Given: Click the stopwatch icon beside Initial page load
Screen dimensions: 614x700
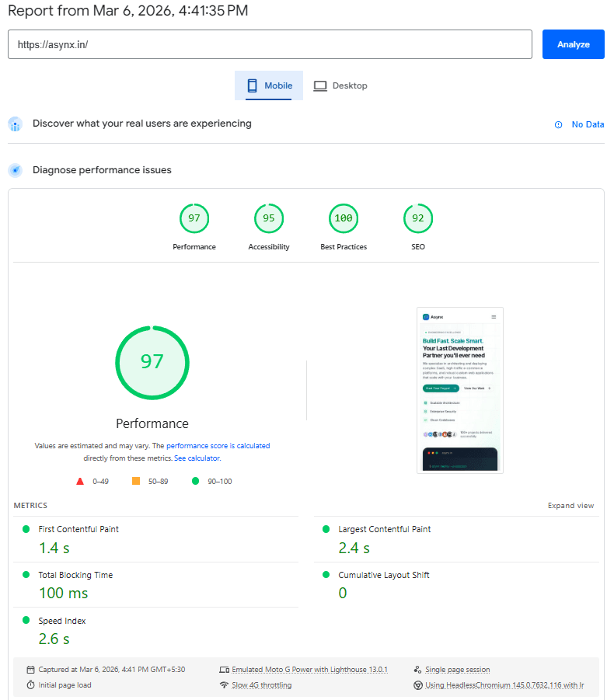Looking at the screenshot, I should click(x=30, y=684).
